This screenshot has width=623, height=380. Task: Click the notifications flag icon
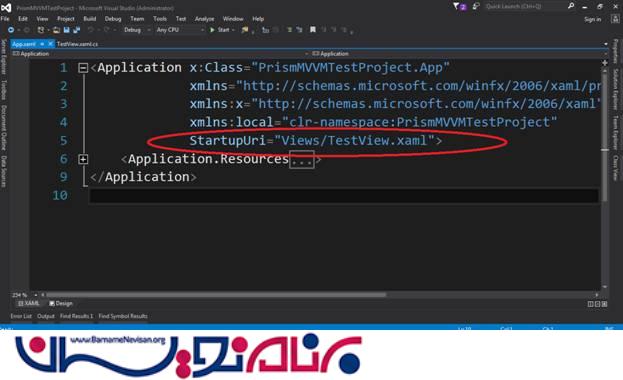pos(456,6)
